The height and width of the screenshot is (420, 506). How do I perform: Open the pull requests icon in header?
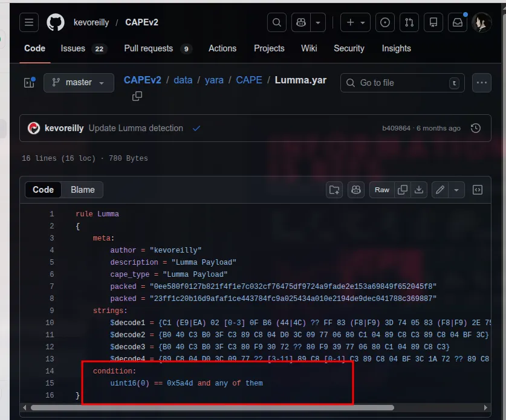click(x=409, y=22)
